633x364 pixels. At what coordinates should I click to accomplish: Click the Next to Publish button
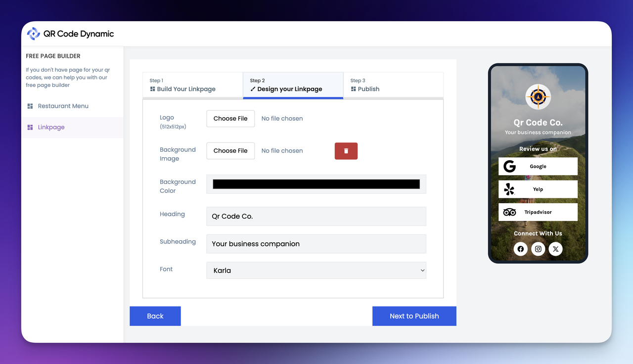414,316
